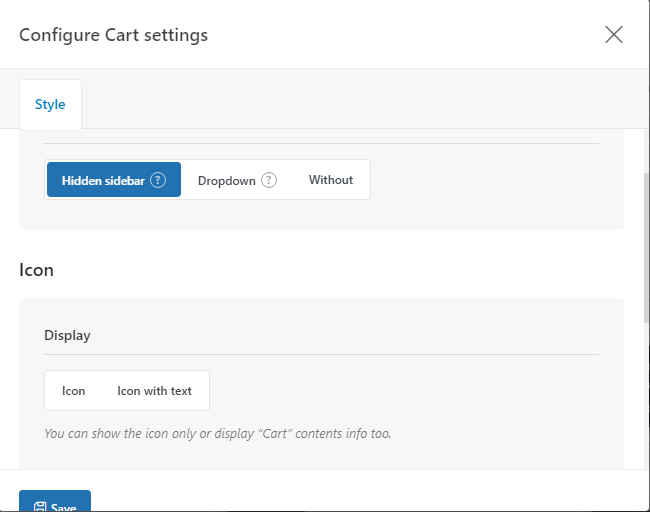Click floppy disk icon on Save button
The image size is (650, 512).
40,507
